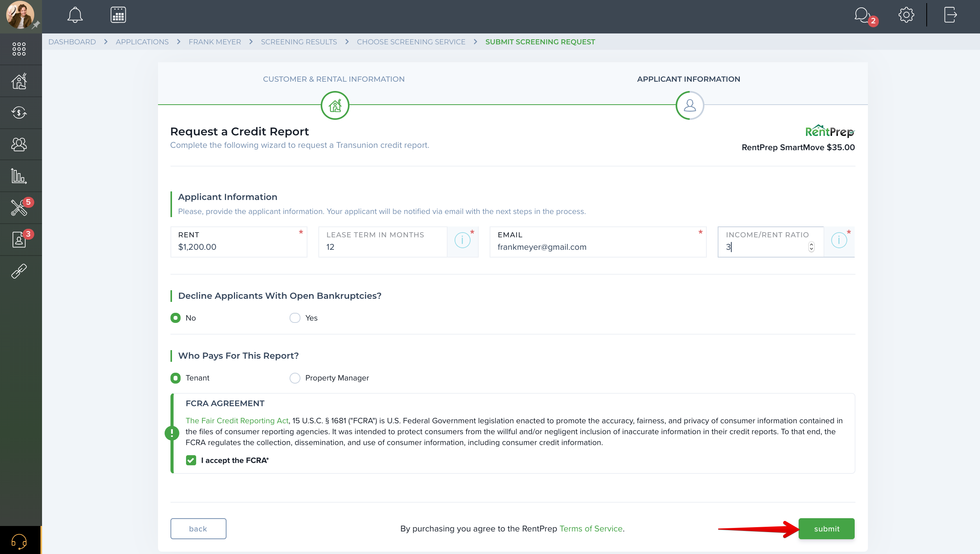Select No for open bankruptcies
Image resolution: width=980 pixels, height=554 pixels.
176,318
